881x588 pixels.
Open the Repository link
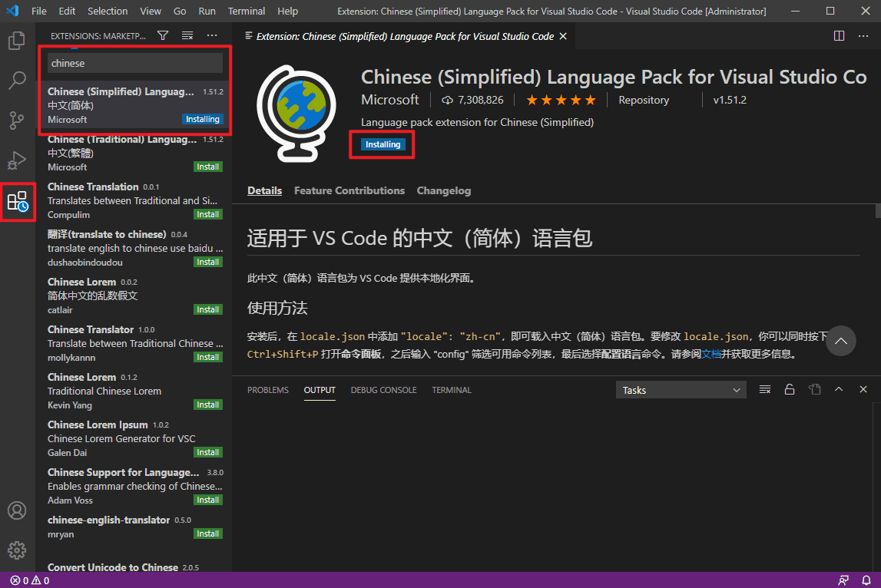644,100
